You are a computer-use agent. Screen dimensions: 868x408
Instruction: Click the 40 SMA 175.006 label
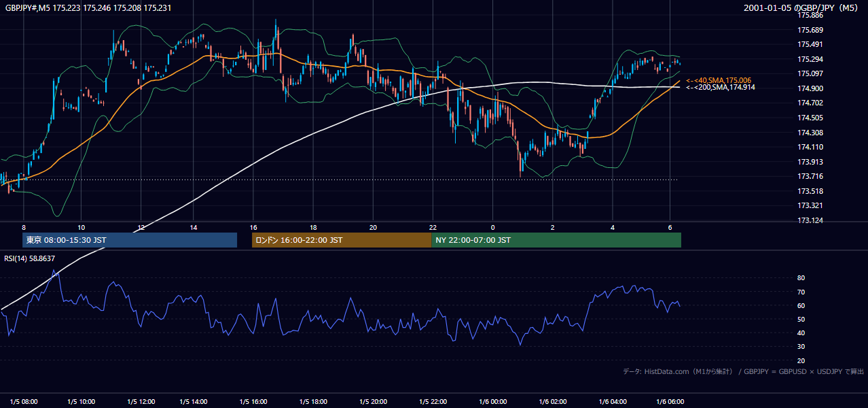coord(719,80)
